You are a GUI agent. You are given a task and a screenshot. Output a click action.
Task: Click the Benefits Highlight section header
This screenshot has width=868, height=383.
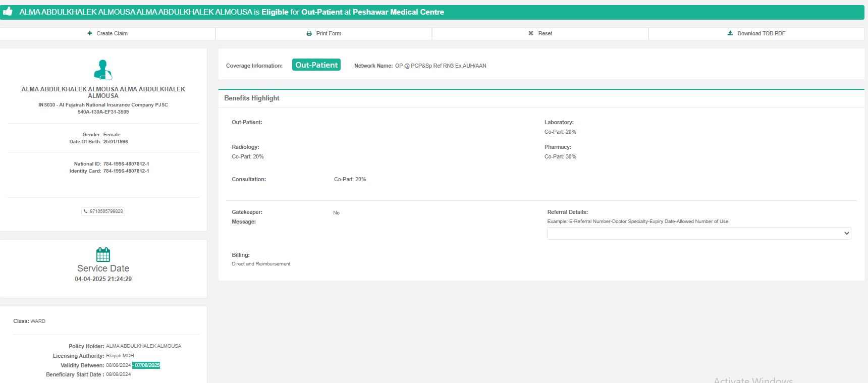(252, 98)
